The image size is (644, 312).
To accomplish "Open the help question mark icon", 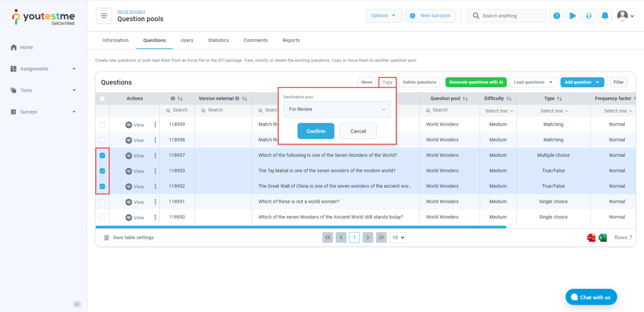I will (556, 16).
